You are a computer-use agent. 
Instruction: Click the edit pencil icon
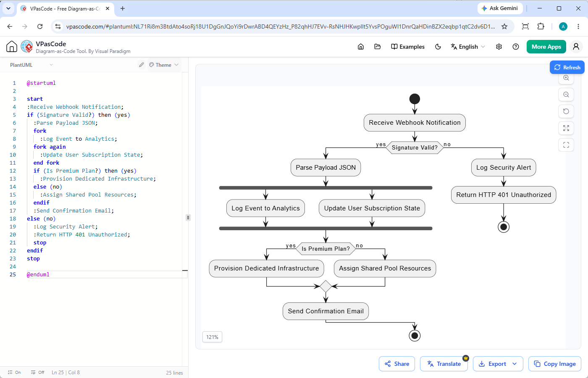(x=142, y=65)
